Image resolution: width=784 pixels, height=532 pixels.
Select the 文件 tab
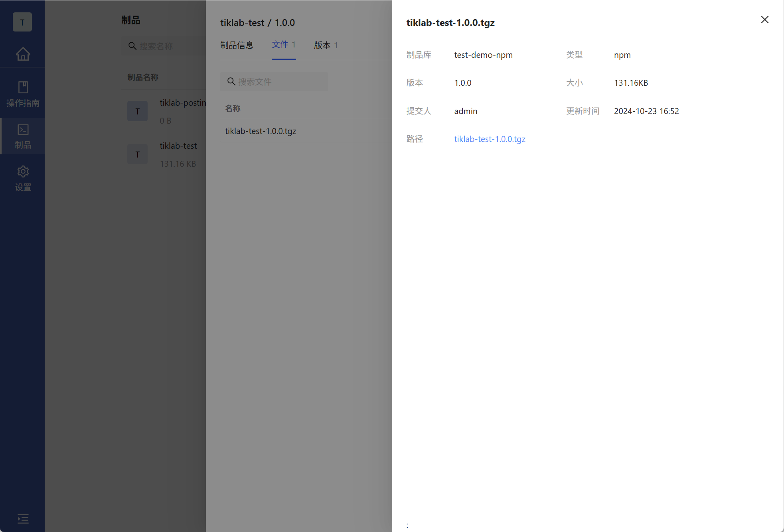click(283, 45)
